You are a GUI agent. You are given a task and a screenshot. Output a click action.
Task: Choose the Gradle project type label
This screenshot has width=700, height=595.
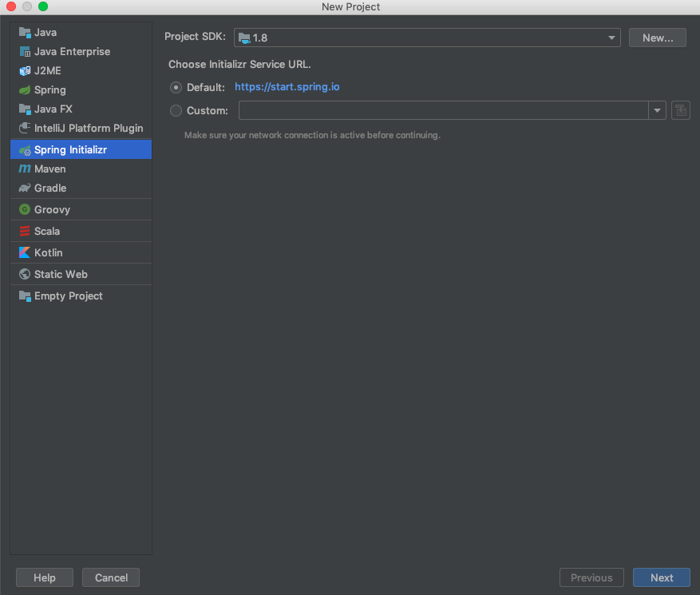pyautogui.click(x=50, y=188)
